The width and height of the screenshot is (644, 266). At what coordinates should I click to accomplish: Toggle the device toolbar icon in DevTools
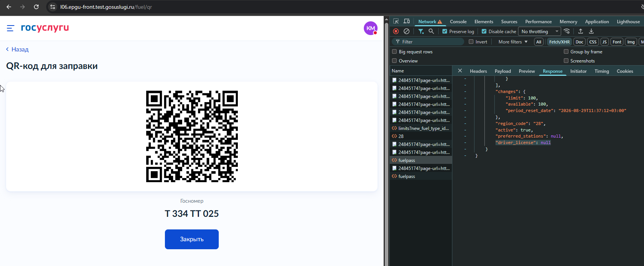[x=407, y=21]
